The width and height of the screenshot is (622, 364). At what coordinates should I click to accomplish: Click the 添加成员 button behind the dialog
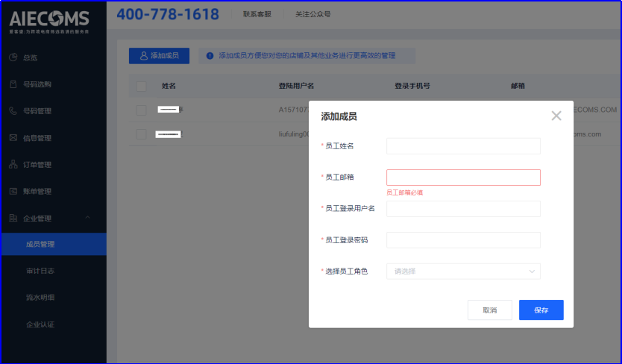[159, 56]
